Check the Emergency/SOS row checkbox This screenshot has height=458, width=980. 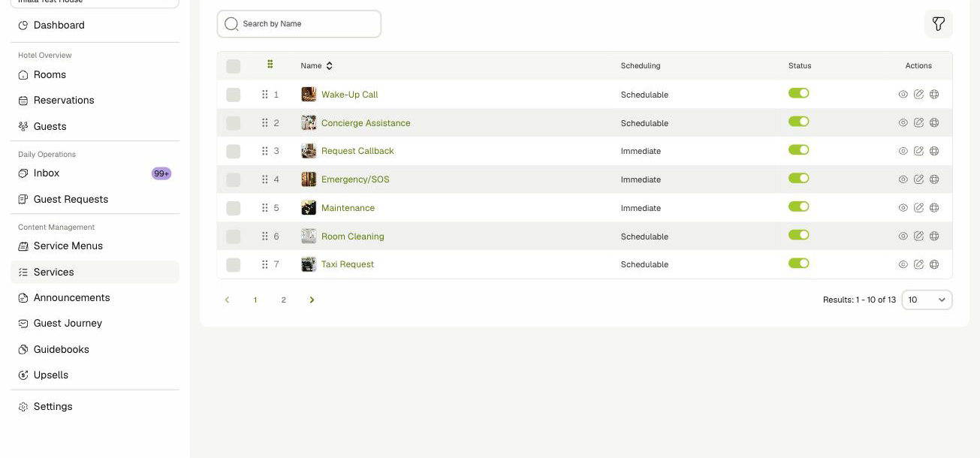234,180
